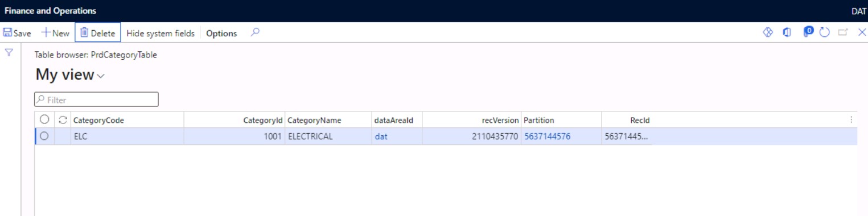Click the Save button in toolbar
The width and height of the screenshot is (868, 216).
(17, 34)
